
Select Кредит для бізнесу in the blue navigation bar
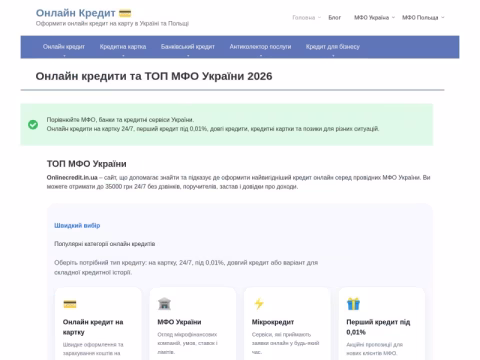pos(333,47)
